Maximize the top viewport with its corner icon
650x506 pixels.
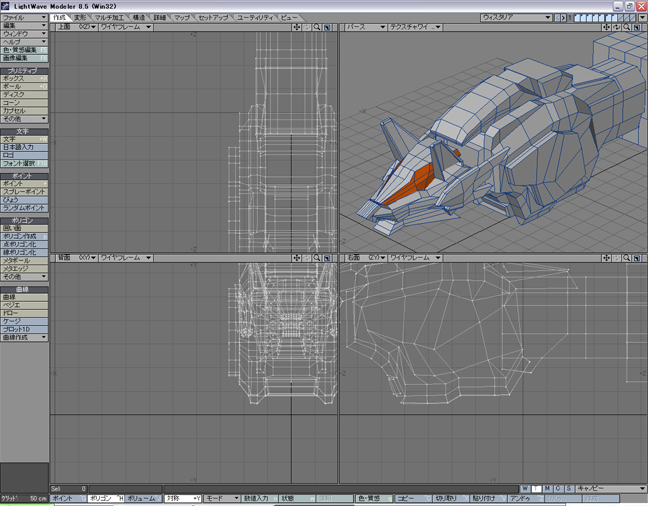click(x=327, y=28)
